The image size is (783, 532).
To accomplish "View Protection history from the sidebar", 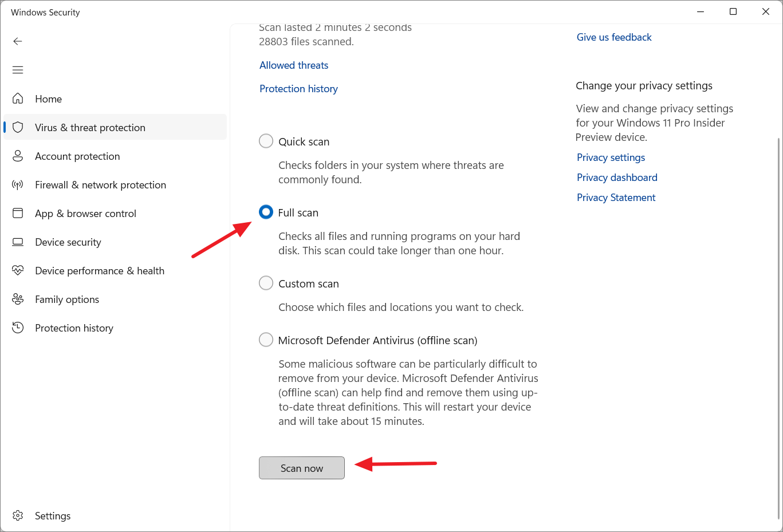I will tap(74, 328).
